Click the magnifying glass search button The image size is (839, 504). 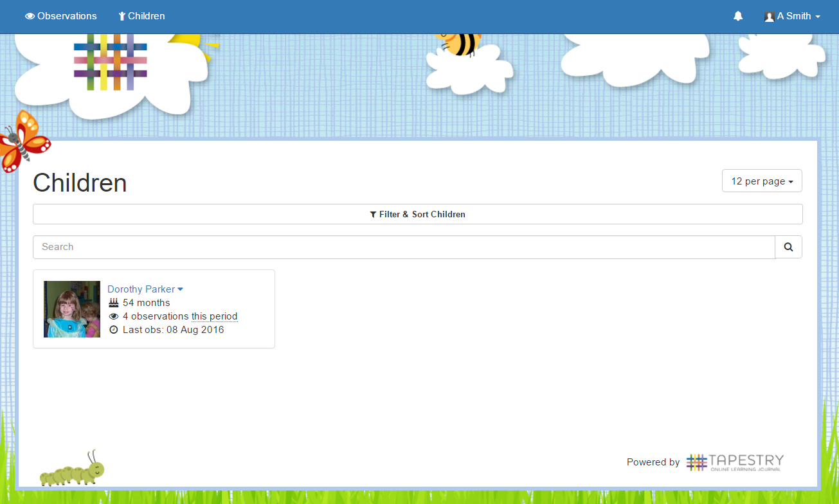789,247
